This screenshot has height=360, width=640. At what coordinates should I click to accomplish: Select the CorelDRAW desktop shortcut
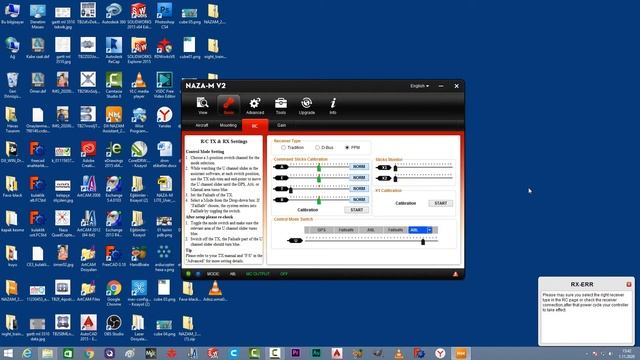tap(139, 154)
